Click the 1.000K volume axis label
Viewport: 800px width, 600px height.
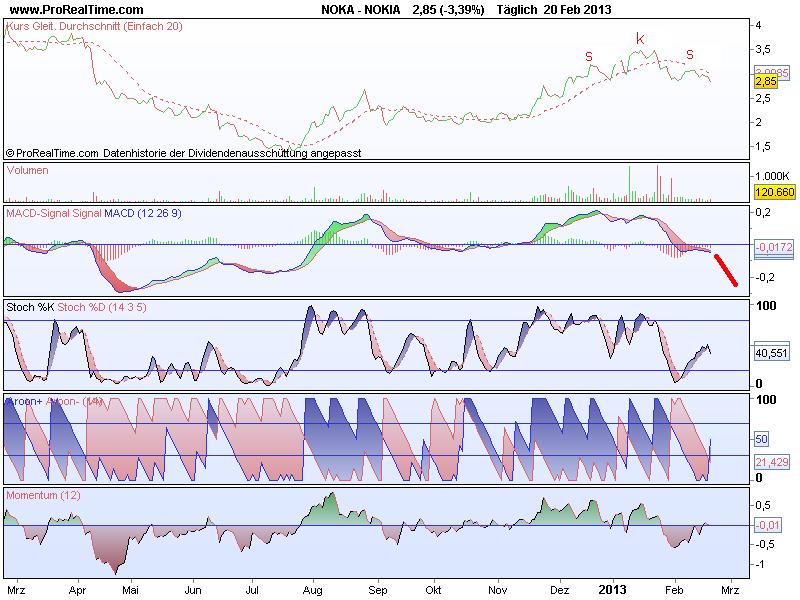pos(772,176)
